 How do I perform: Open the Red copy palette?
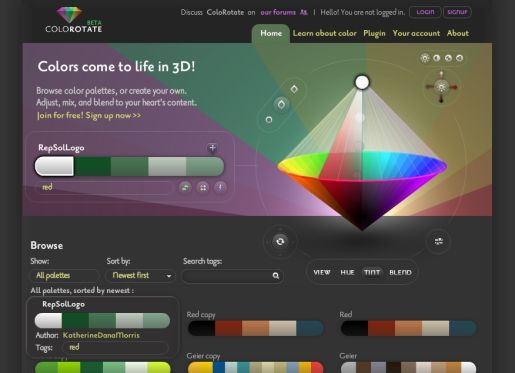(x=255, y=328)
